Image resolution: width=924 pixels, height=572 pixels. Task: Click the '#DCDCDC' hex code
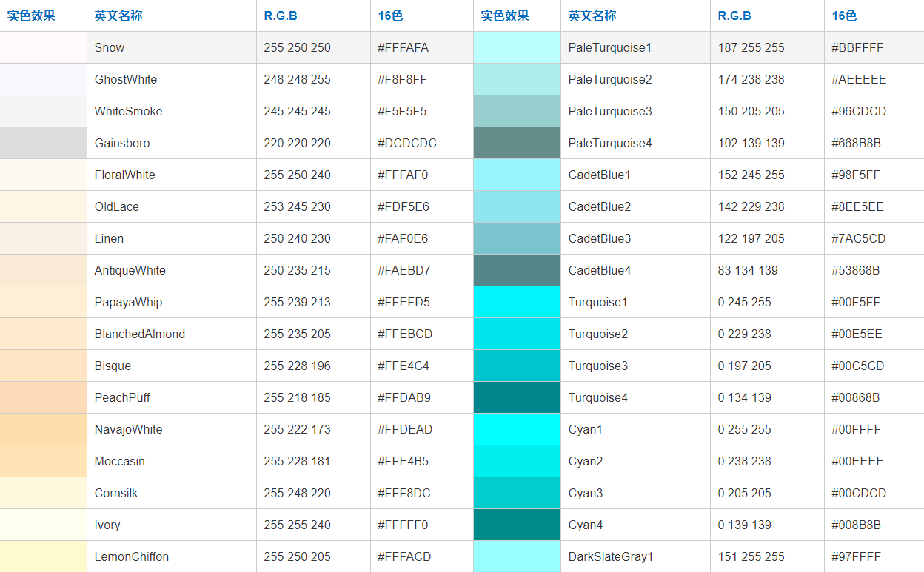407,143
